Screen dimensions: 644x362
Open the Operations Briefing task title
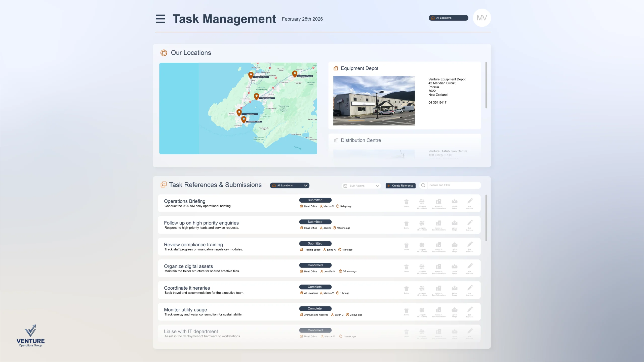pos(185,201)
